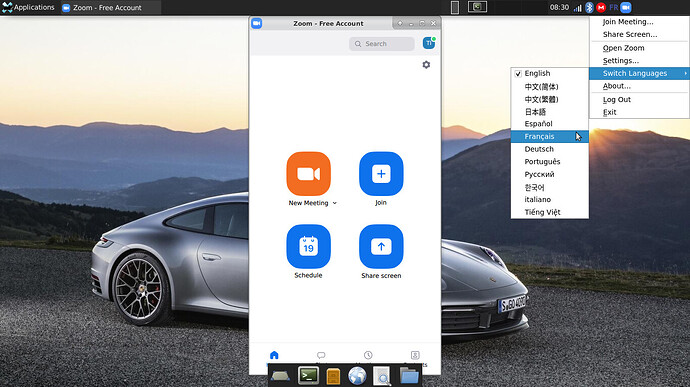Choose Exit from tray menu
The image size is (690, 387).
(639, 112)
